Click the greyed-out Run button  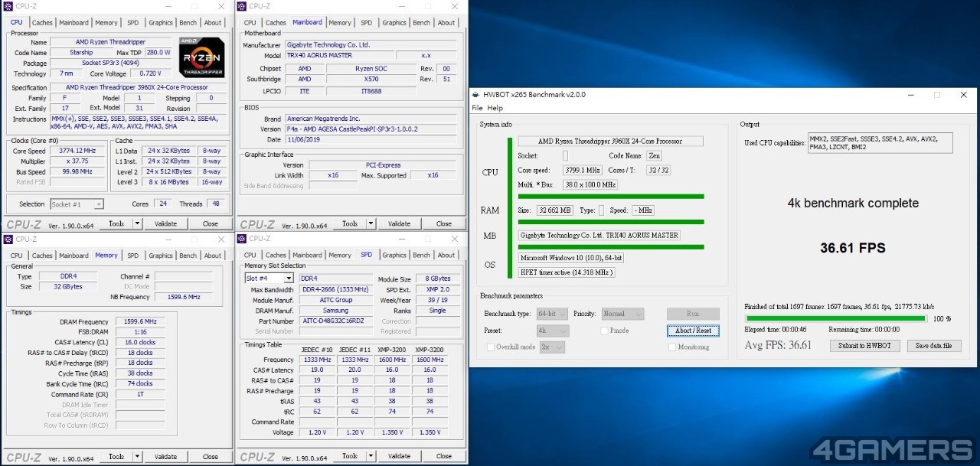coord(693,314)
